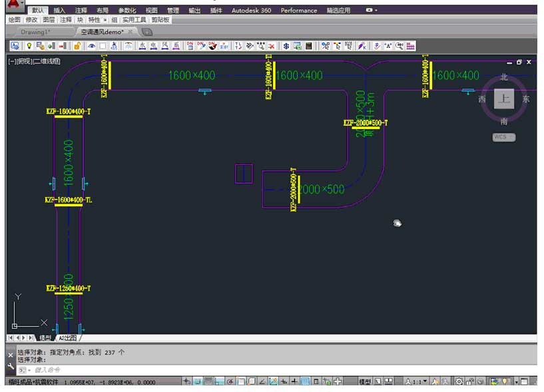Screen dimensions: 544x392
Task: Click the dollar sign icon in toolbar
Action: (x=286, y=46)
